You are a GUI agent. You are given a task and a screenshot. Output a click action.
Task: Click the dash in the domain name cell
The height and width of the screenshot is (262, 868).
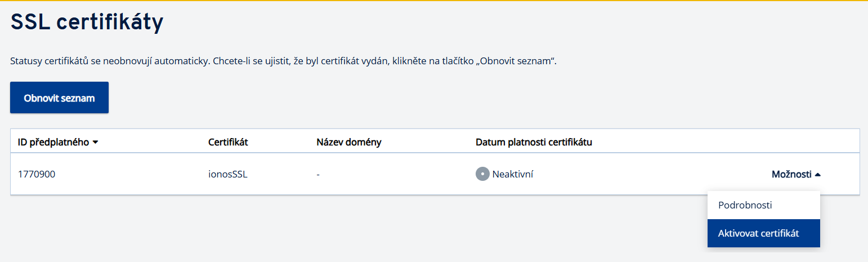(x=318, y=174)
